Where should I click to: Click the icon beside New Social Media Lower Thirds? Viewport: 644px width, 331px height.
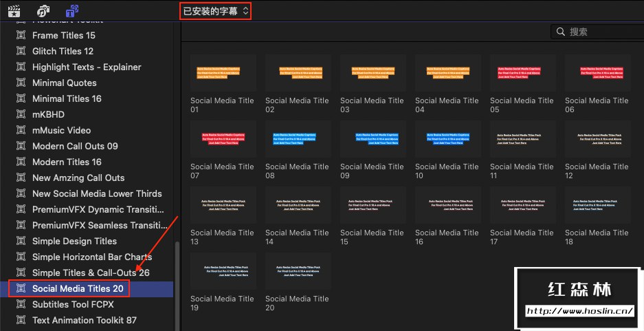click(21, 193)
